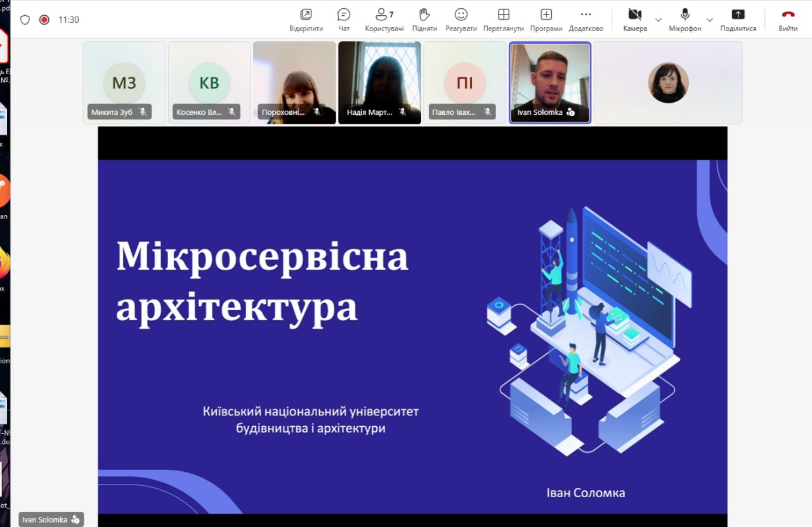This screenshot has width=812, height=527.
Task: Open the Чат (Chat) panel
Action: (x=344, y=19)
